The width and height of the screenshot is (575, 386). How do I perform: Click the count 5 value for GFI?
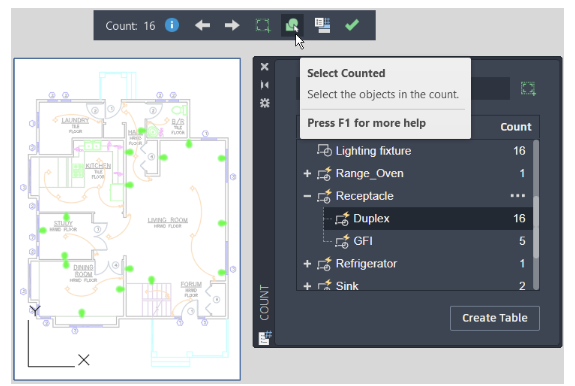pos(522,241)
